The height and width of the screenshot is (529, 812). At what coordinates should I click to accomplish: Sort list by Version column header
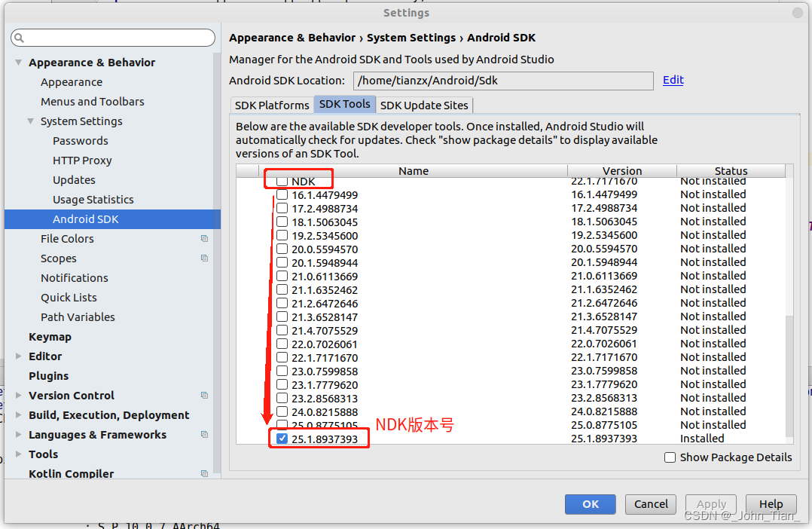622,171
